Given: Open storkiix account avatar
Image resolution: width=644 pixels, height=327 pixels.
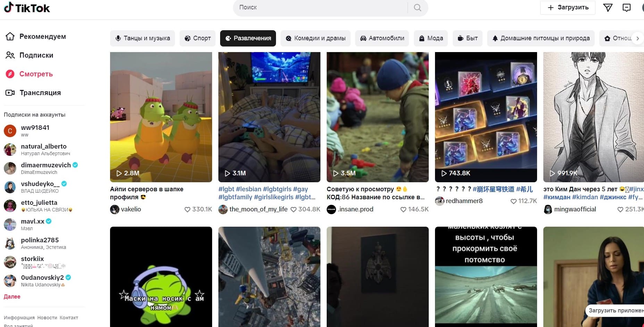Looking at the screenshot, I should 10,262.
